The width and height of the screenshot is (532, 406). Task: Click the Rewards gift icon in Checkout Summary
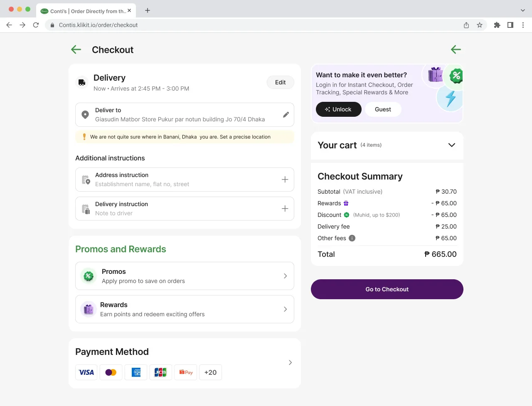coord(346,203)
